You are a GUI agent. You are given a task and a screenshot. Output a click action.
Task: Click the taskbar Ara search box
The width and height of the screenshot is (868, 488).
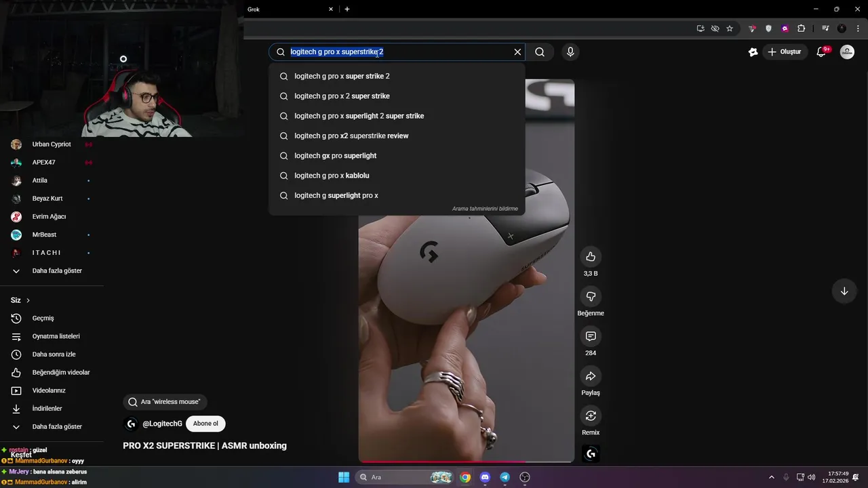pyautogui.click(x=404, y=477)
